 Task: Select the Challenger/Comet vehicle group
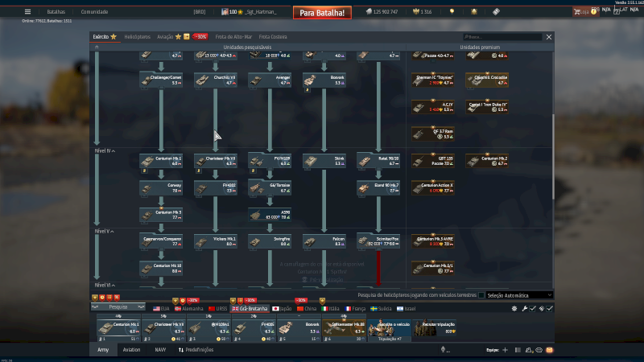tap(161, 80)
